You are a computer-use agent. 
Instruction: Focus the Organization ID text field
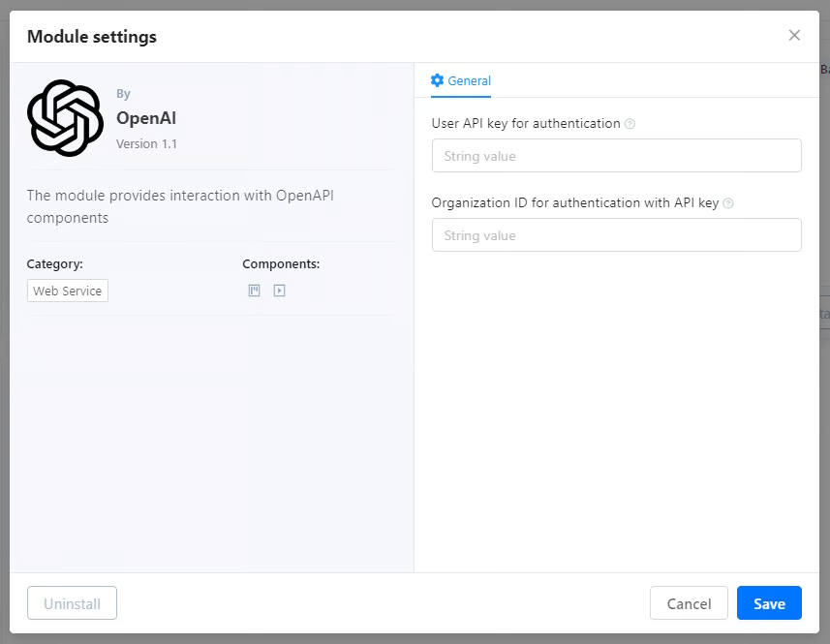(x=617, y=234)
